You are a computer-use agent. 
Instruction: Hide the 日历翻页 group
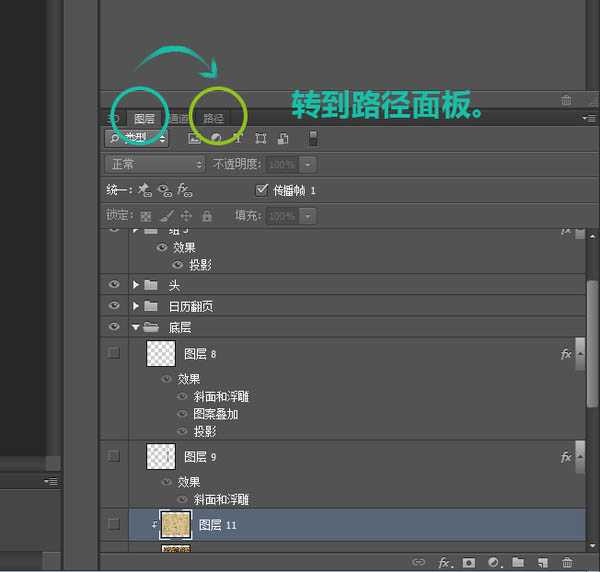[x=114, y=306]
